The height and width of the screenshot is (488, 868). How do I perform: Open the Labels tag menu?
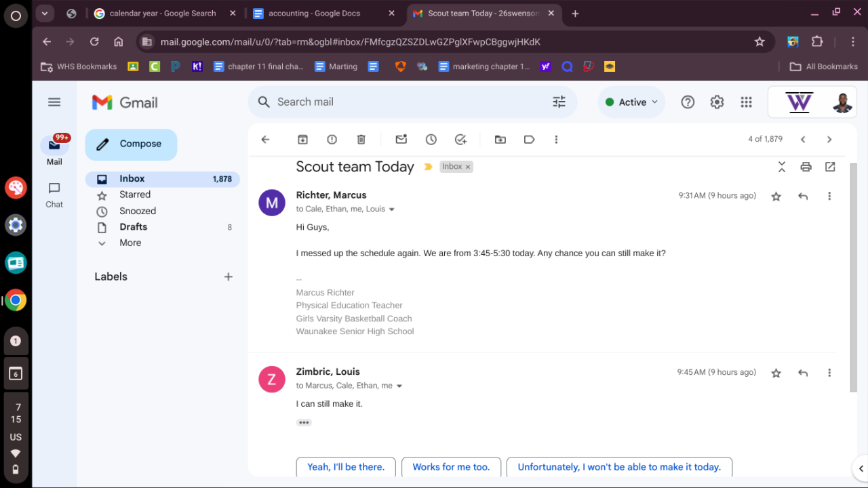click(x=530, y=140)
